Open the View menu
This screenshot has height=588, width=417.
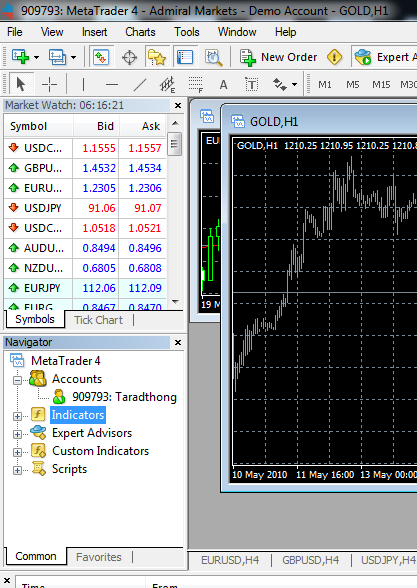52,32
